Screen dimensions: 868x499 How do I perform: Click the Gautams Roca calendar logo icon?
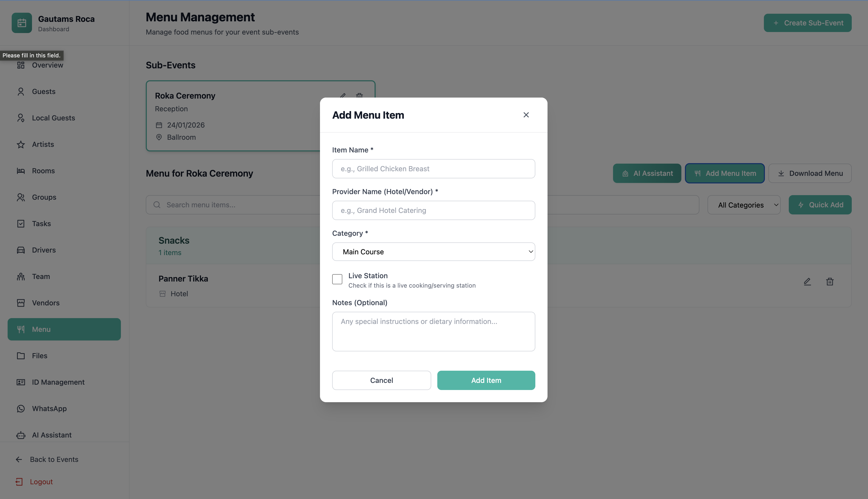[x=22, y=23]
